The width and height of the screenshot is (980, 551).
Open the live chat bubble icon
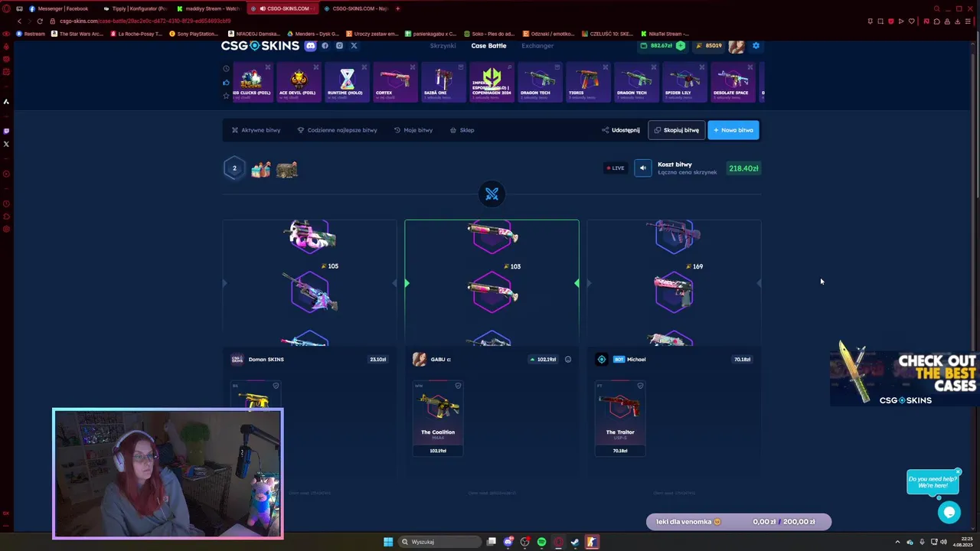click(949, 513)
